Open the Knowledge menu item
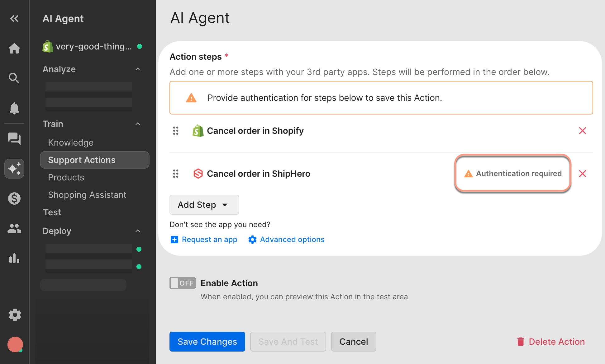Image resolution: width=605 pixels, height=364 pixels. click(71, 142)
